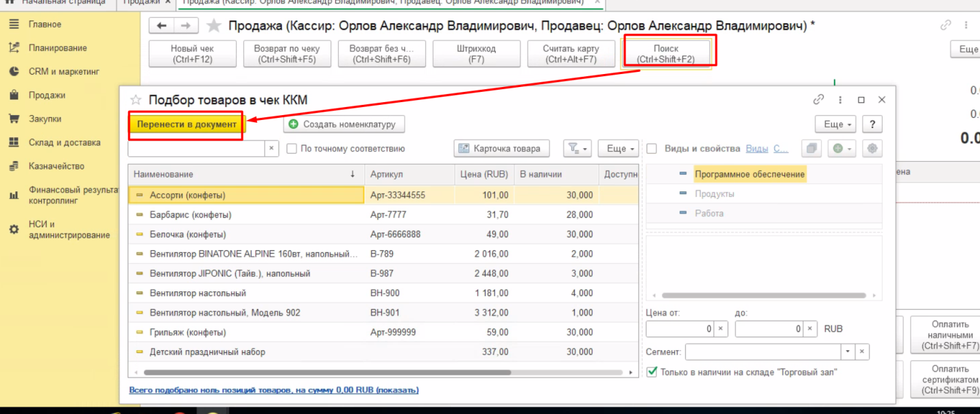The image size is (980, 414).
Task: Enable По точному соответствию checkbox
Action: pos(292,149)
